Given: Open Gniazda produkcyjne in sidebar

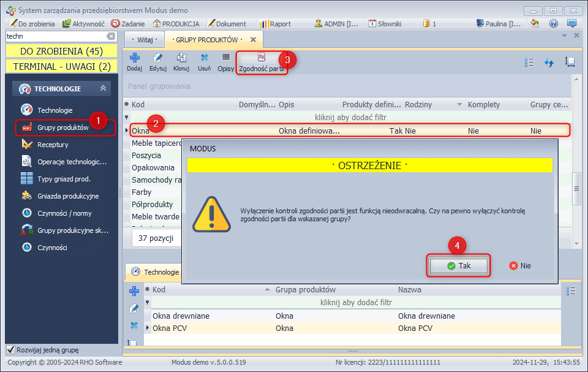Looking at the screenshot, I should [x=67, y=196].
